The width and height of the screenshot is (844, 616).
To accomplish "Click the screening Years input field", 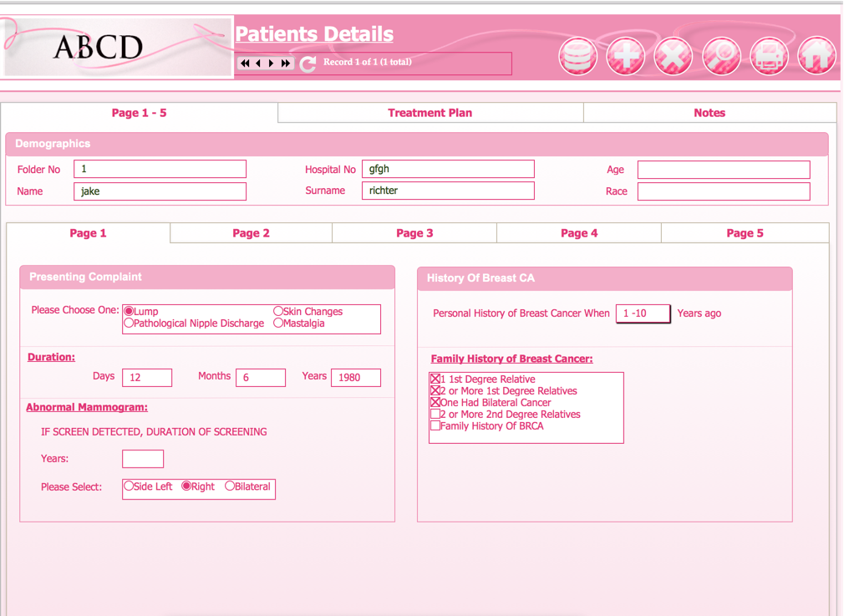I will 143,459.
